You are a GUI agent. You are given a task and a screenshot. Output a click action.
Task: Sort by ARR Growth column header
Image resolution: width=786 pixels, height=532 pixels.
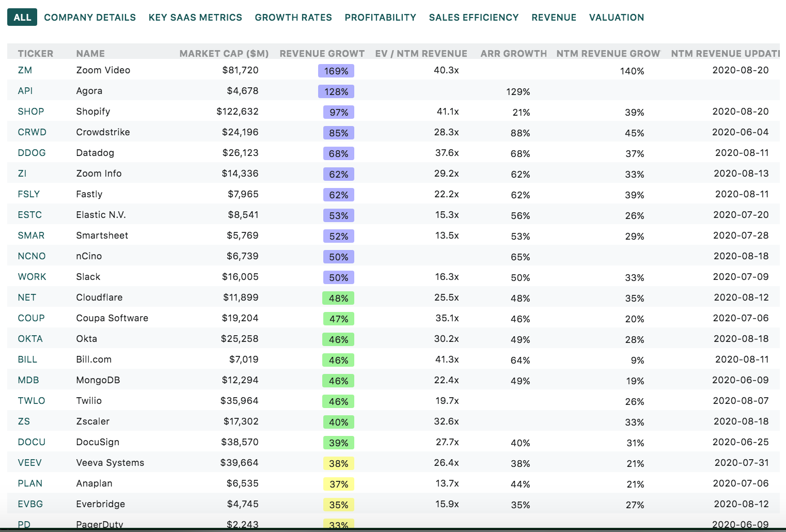(514, 53)
